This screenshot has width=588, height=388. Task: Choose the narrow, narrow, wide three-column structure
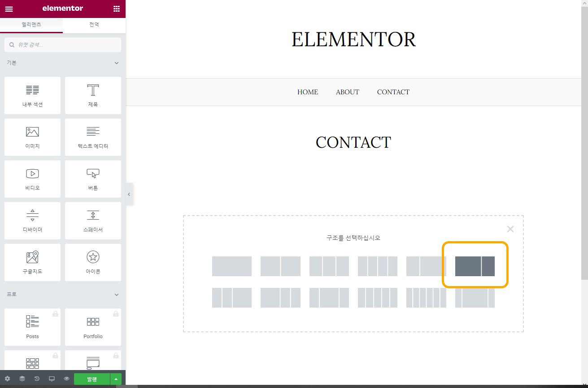[x=232, y=298]
